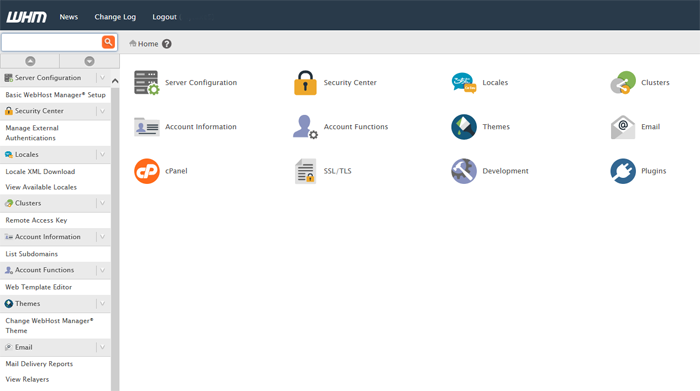Collapse the Account Information sidebar chevron
This screenshot has width=700, height=391.
click(102, 237)
